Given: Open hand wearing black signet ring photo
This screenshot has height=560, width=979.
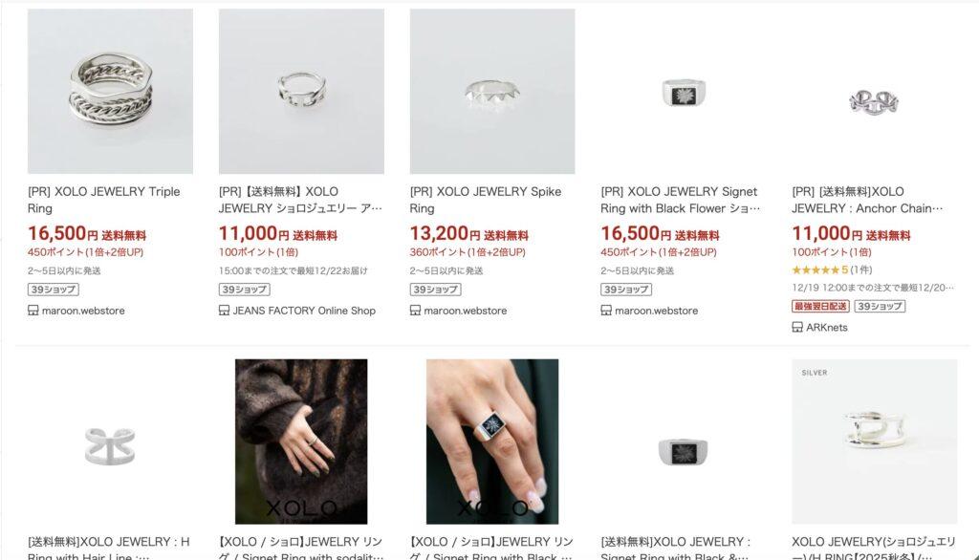Looking at the screenshot, I should (x=492, y=442).
